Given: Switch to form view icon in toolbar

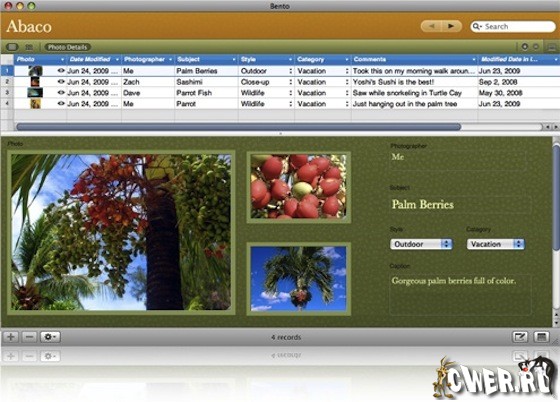Looking at the screenshot, I should pyautogui.click(x=12, y=47).
